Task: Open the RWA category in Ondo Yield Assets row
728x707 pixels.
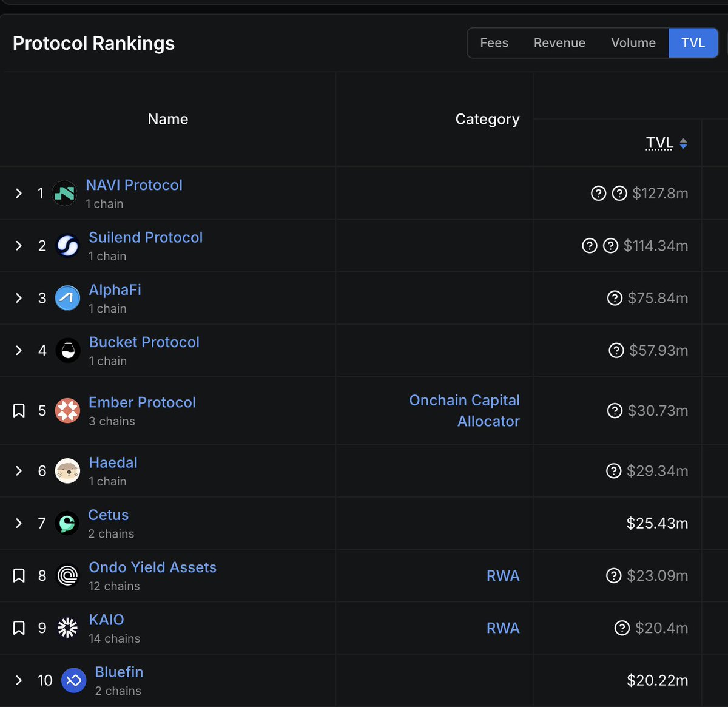Action: pos(503,575)
